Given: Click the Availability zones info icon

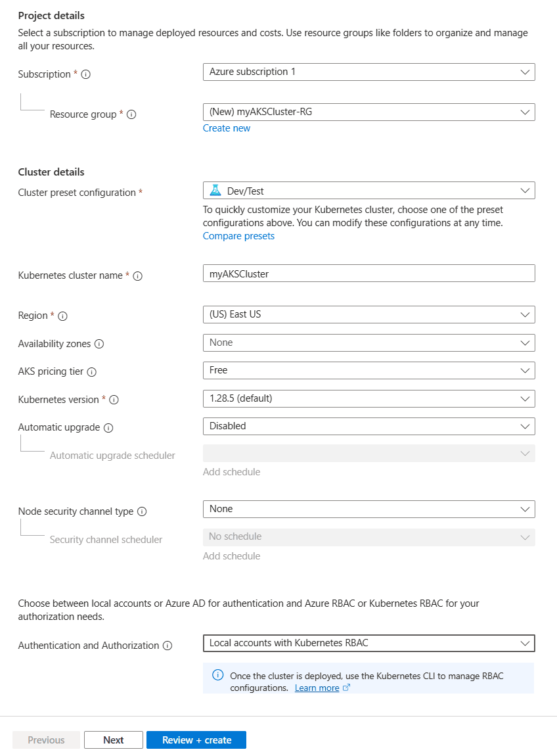Looking at the screenshot, I should coord(100,343).
